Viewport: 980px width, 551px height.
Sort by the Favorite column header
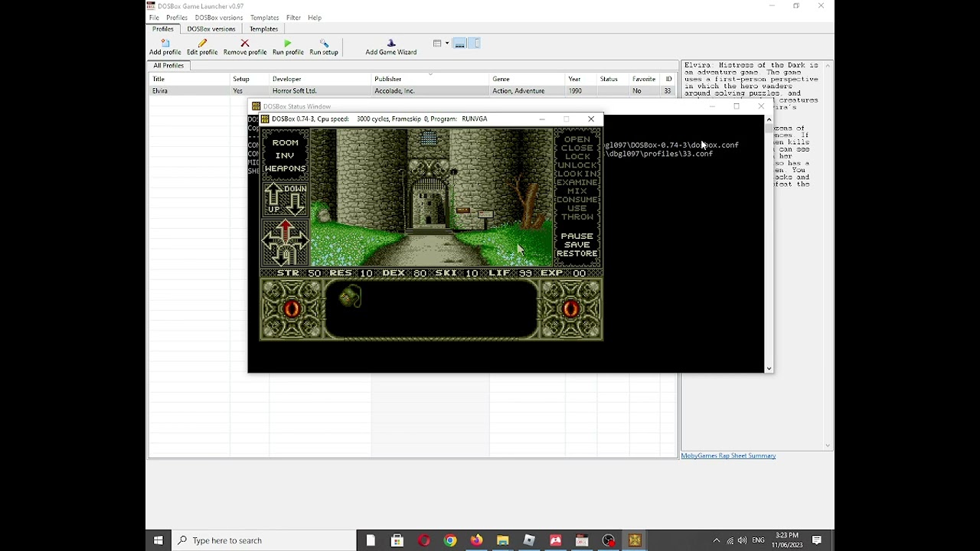tap(644, 79)
